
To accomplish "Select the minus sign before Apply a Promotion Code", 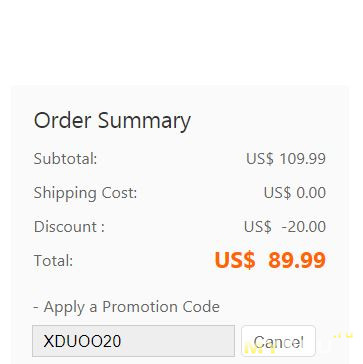I will (x=36, y=307).
